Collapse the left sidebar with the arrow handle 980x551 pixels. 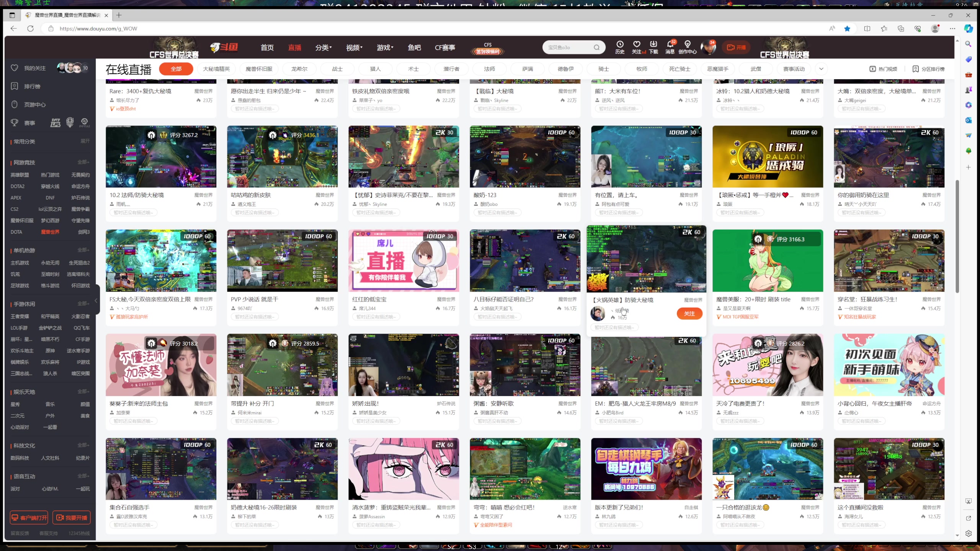[x=96, y=300]
